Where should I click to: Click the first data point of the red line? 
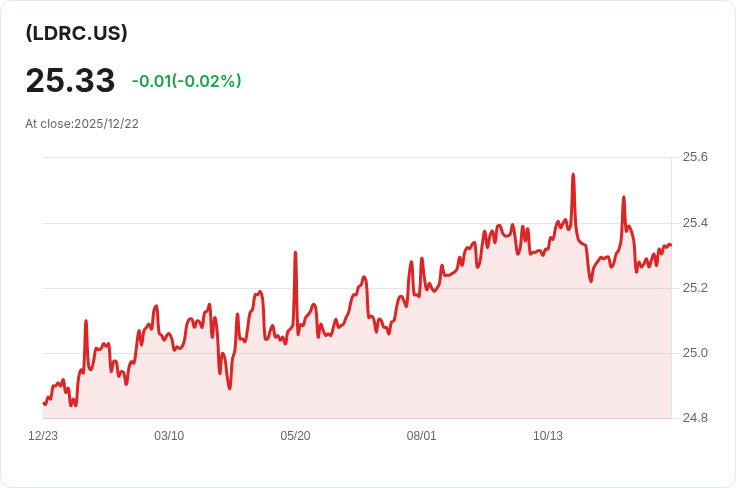44,404
